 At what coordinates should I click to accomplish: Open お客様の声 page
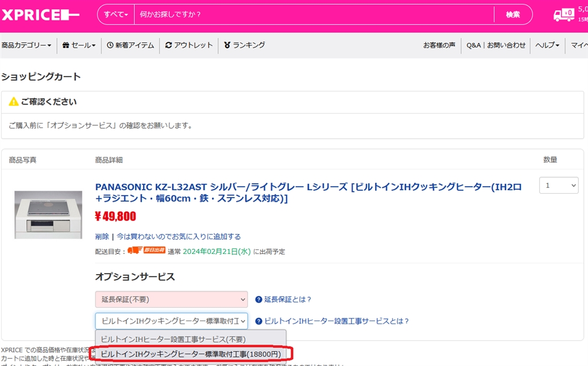pyautogui.click(x=439, y=45)
